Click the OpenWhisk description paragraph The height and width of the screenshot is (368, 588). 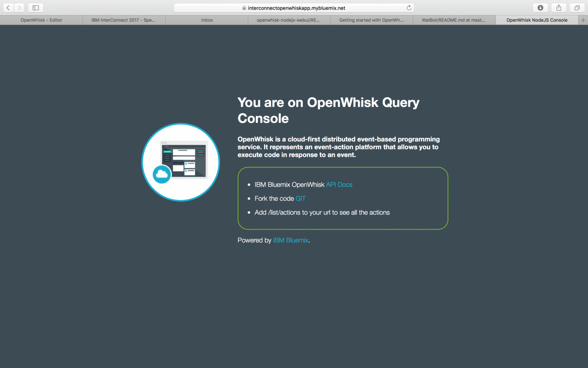tap(339, 147)
